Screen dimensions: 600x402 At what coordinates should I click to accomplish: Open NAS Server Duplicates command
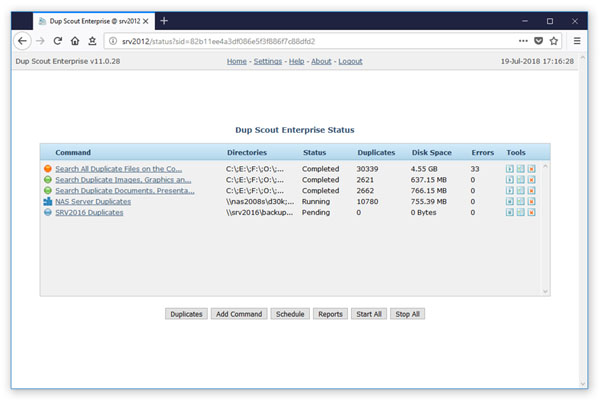[x=93, y=201]
